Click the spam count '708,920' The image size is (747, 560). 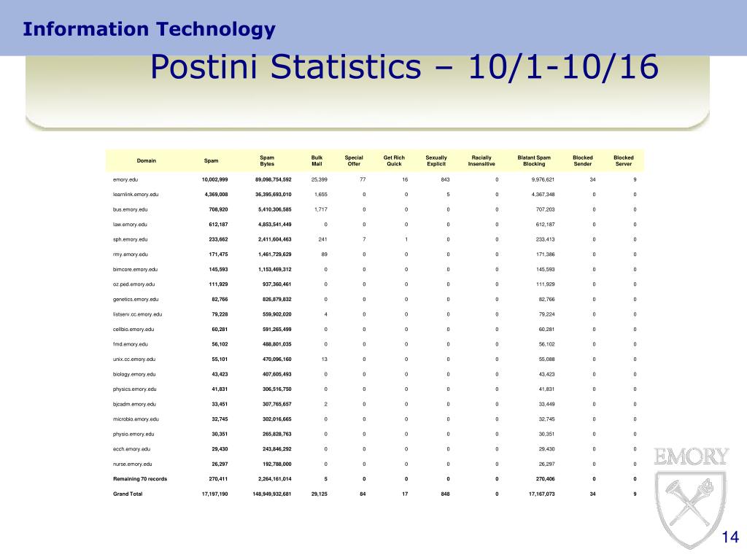218,209
